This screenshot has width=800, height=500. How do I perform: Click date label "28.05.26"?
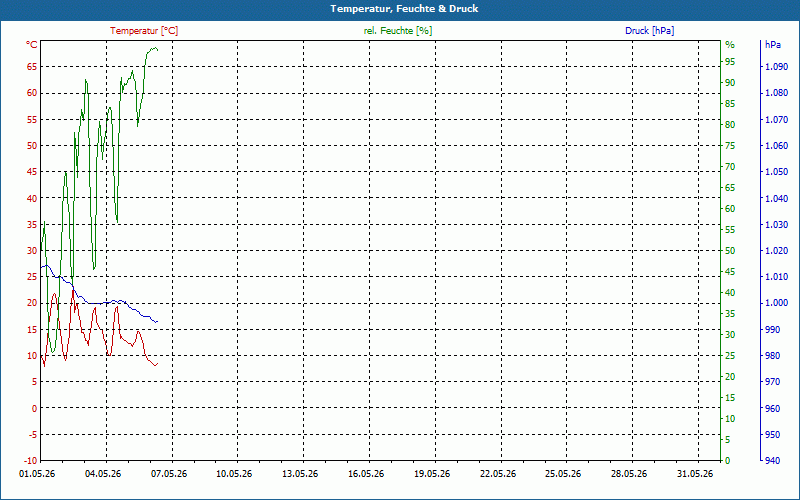(630, 474)
